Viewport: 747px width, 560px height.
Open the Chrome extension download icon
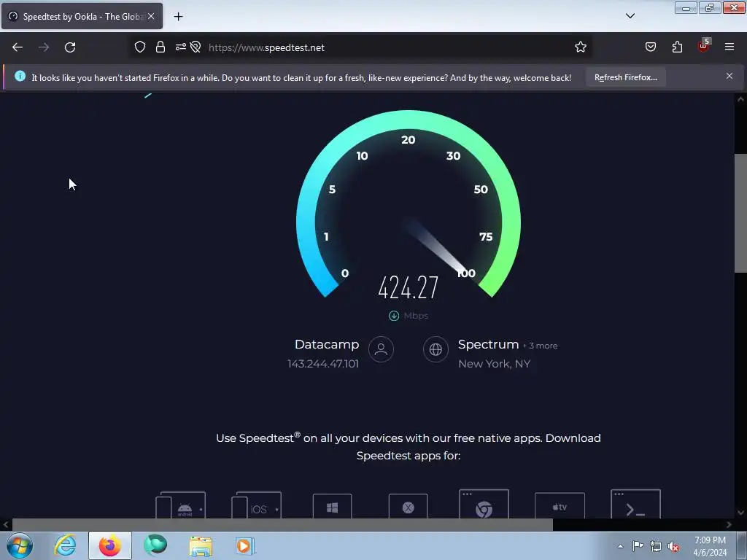(484, 505)
